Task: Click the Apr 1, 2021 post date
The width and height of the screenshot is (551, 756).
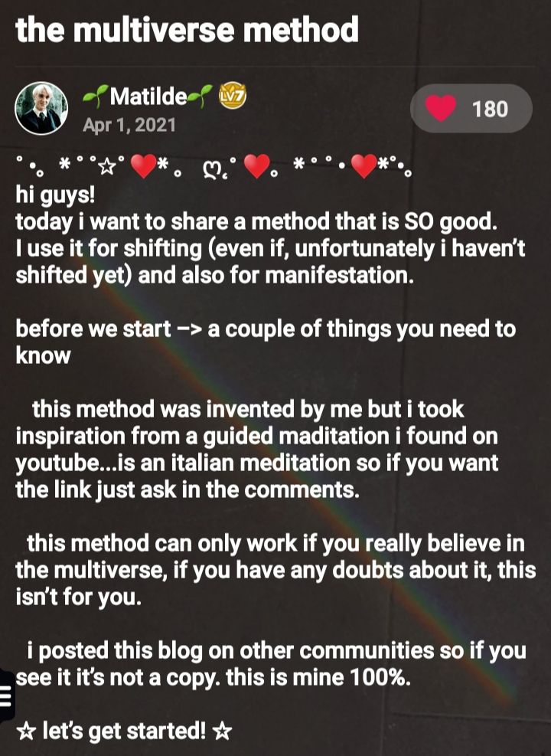Action: coord(129,126)
